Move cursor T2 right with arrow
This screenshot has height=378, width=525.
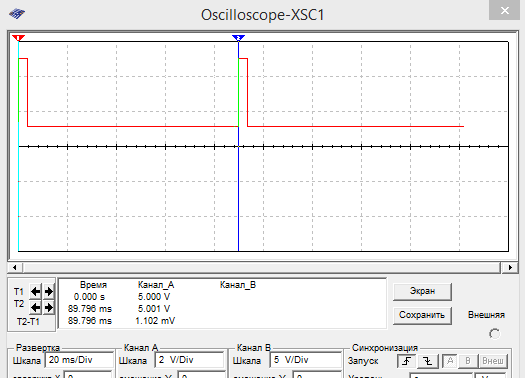49,307
